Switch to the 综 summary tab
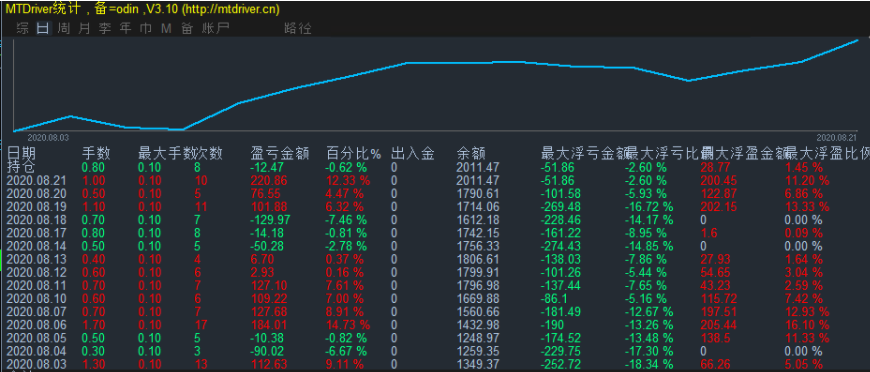 coord(23,28)
